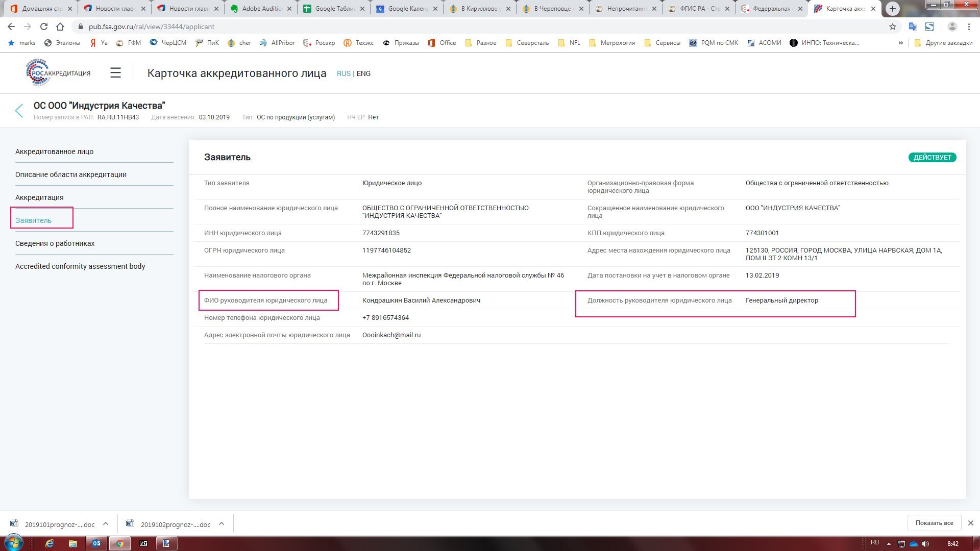Viewport: 980px width, 551px height.
Task: Switch the site language to RUS
Action: [x=344, y=73]
